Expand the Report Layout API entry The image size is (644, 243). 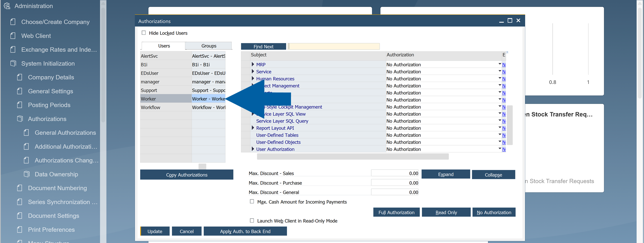(x=253, y=128)
